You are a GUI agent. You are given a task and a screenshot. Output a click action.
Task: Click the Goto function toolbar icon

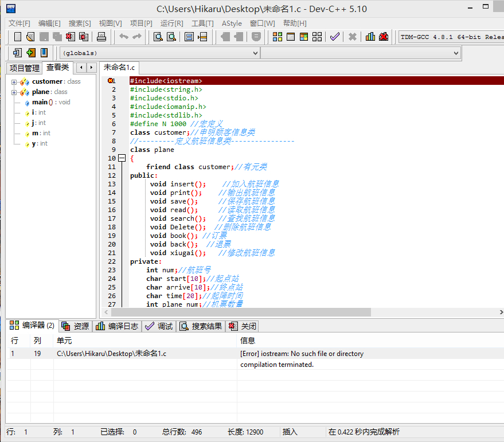(189, 37)
